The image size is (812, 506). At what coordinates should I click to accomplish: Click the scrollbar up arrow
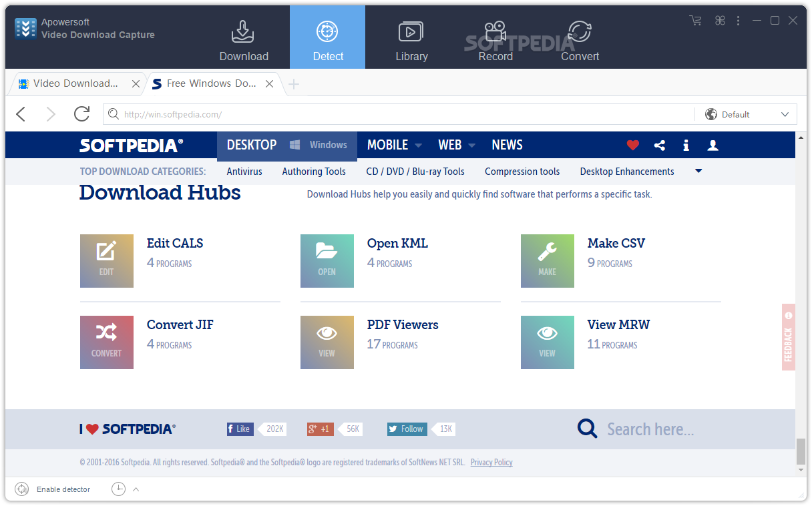click(x=801, y=136)
